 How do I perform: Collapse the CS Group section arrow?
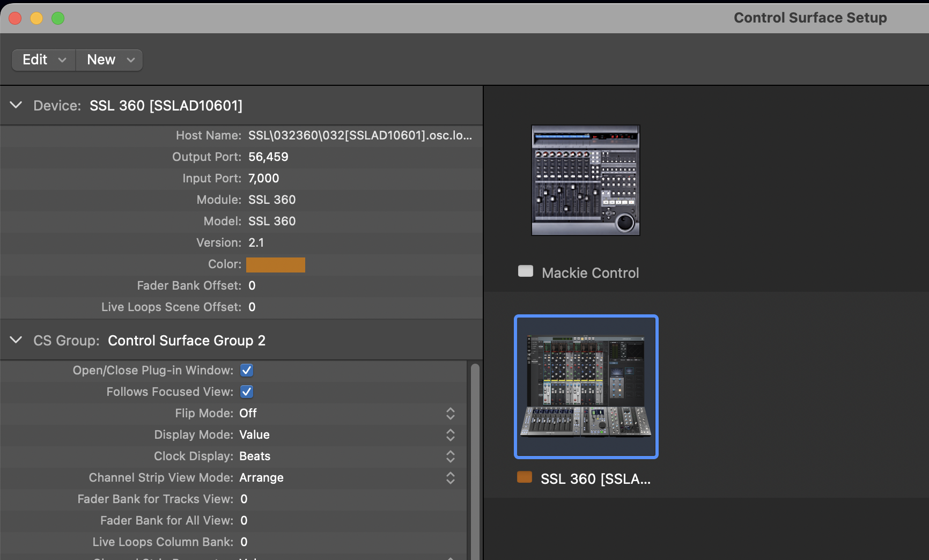point(16,340)
